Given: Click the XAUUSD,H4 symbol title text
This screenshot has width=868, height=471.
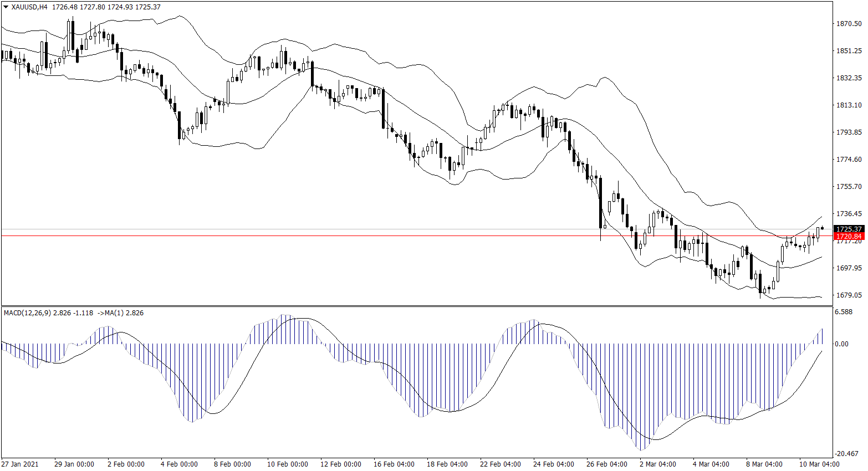Looking at the screenshot, I should (x=29, y=7).
